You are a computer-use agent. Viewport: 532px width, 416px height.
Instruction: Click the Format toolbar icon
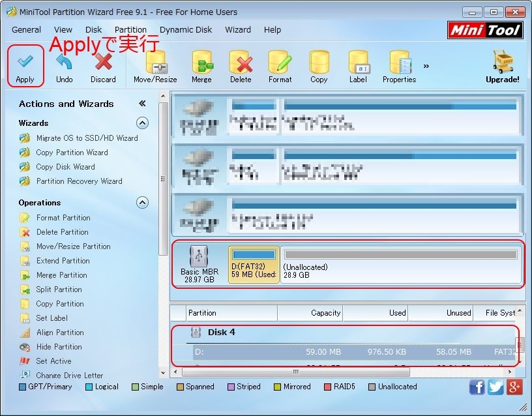coord(280,62)
